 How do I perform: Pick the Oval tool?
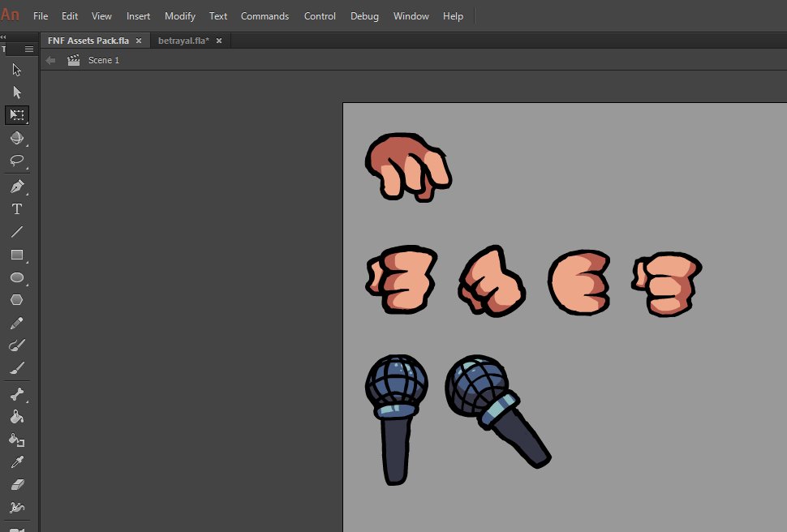(x=17, y=277)
